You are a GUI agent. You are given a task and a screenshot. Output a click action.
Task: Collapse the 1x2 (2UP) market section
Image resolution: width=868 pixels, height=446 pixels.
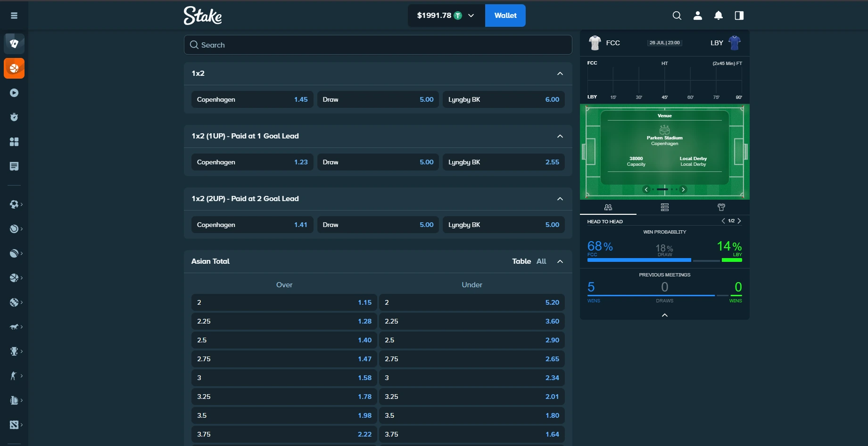click(560, 199)
